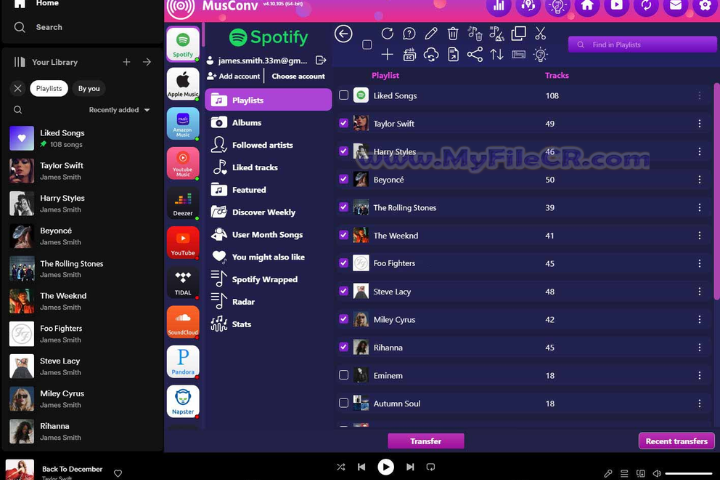Check the Eminem playlist checkbox
The height and width of the screenshot is (480, 720).
[343, 375]
